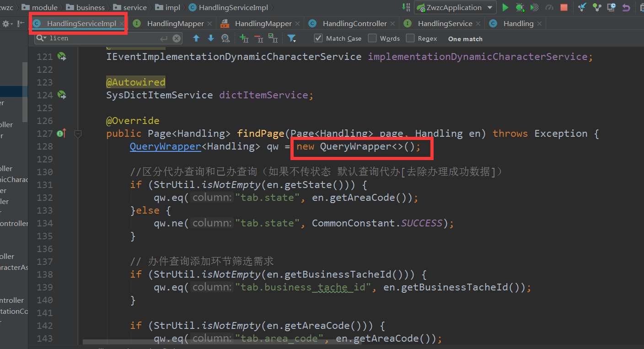Click 'business' in the breadcrumb path
Image resolution: width=644 pixels, height=349 pixels.
pos(91,7)
